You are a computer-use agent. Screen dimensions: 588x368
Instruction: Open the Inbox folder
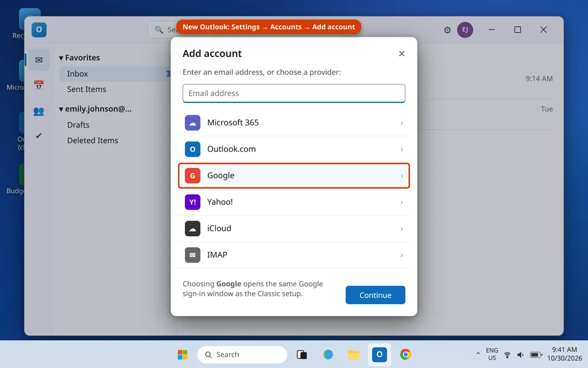point(114,74)
